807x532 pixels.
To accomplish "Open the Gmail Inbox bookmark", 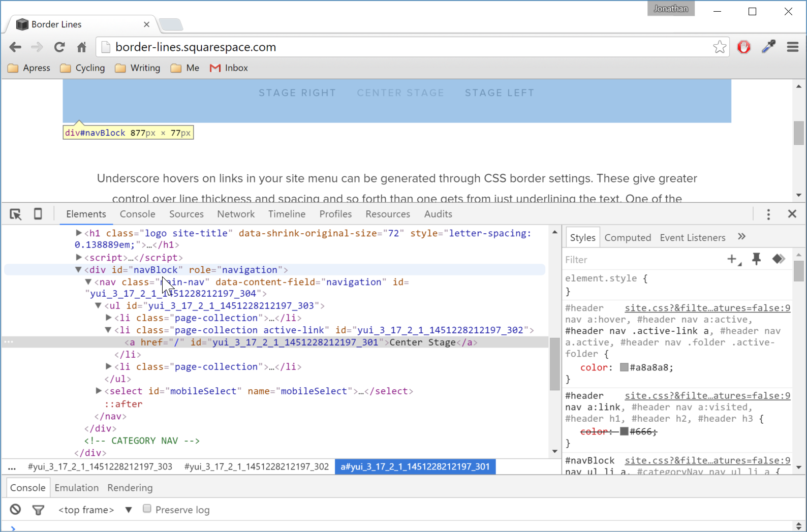I will (x=229, y=68).
